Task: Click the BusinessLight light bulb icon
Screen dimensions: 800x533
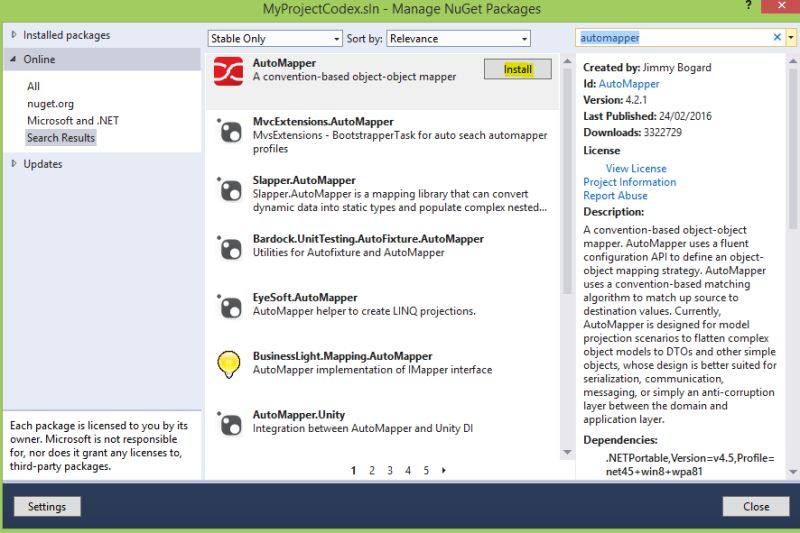Action: coord(229,364)
